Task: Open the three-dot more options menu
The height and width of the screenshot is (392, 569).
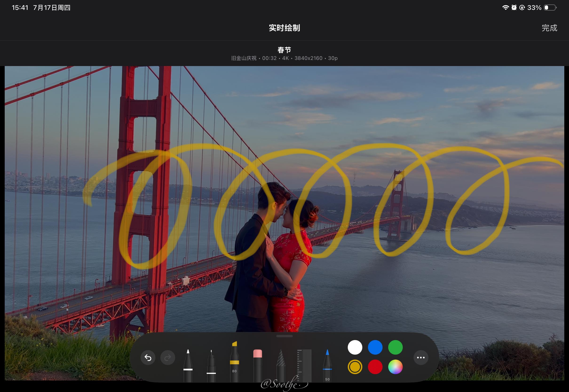Action: point(421,358)
